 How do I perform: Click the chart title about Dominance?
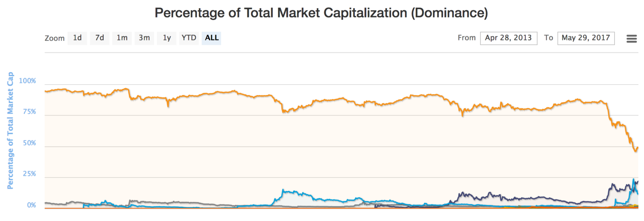click(x=321, y=13)
